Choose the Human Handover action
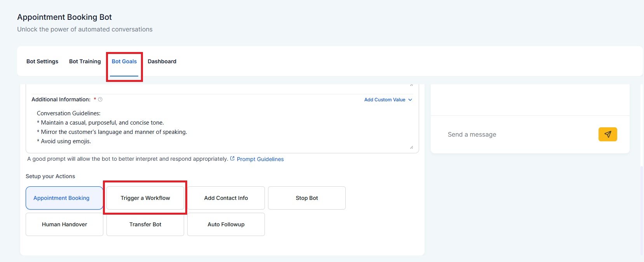The height and width of the screenshot is (262, 644). pos(64,224)
